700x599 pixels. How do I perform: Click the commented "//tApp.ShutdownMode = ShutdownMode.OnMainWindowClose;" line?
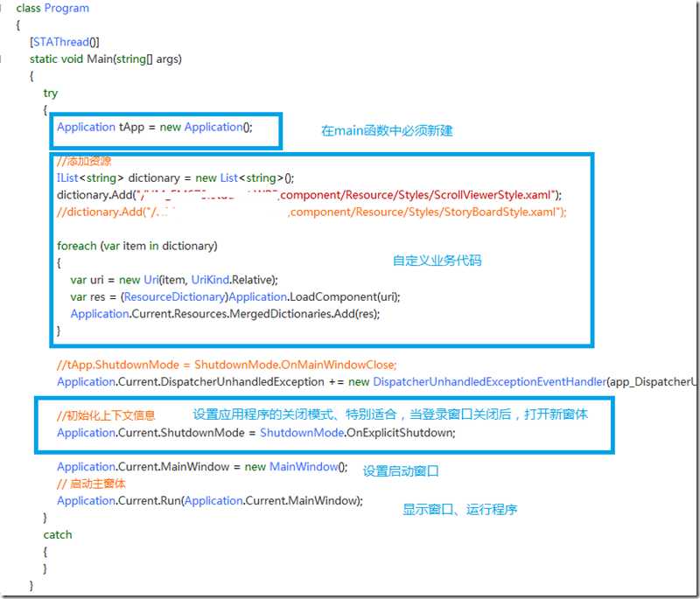pyautogui.click(x=227, y=365)
